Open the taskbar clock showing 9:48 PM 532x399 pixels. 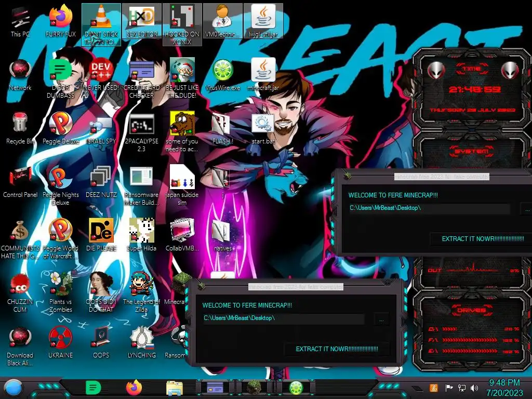click(x=504, y=388)
